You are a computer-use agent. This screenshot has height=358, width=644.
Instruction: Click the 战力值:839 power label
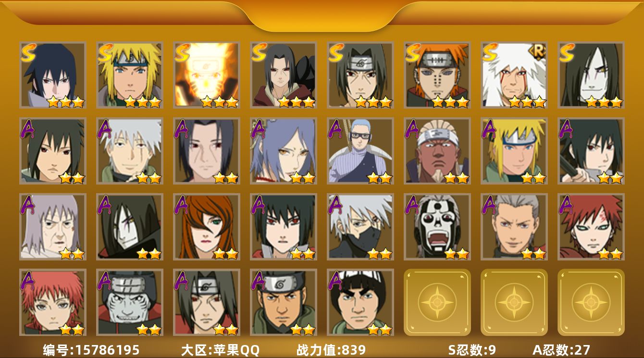[331, 350]
